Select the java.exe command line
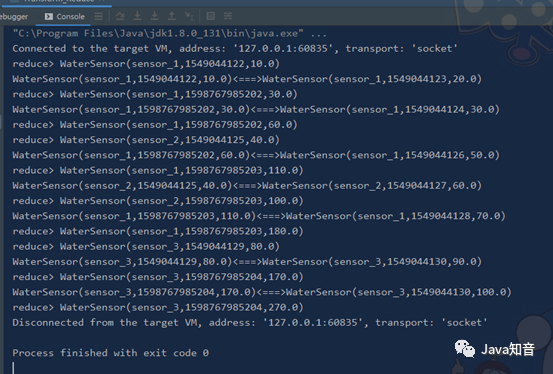 pyautogui.click(x=170, y=34)
